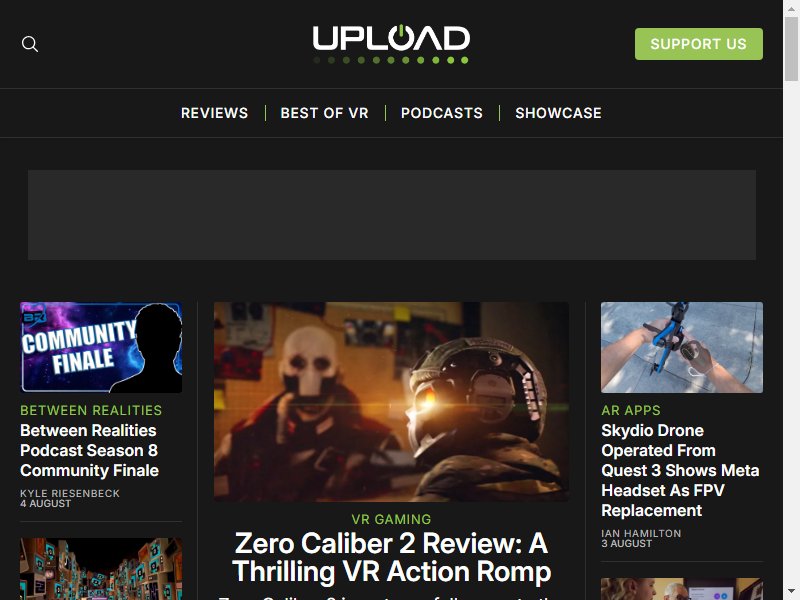
Task: View author Ian Hamilton's page
Action: coord(641,533)
